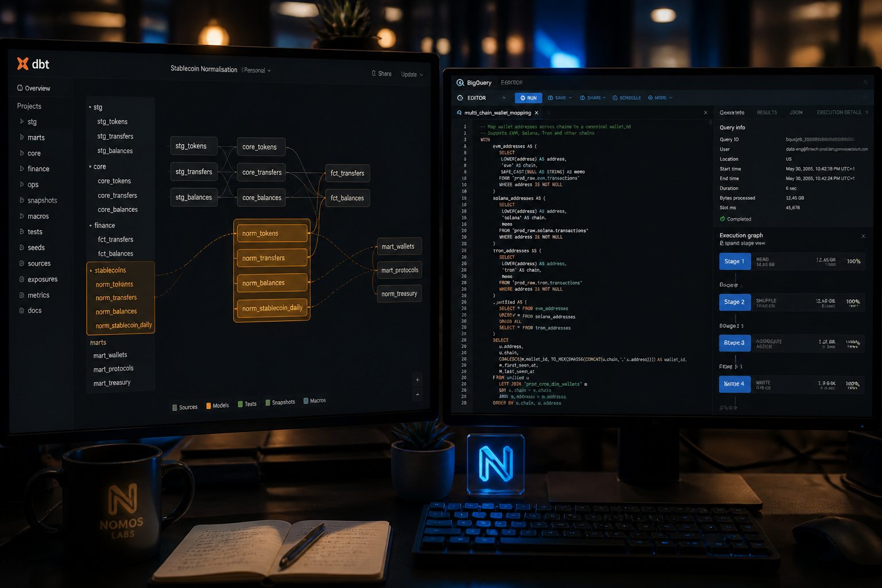Image resolution: width=882 pixels, height=588 pixels.
Task: Click the finance project in Projects list
Action: coord(38,169)
